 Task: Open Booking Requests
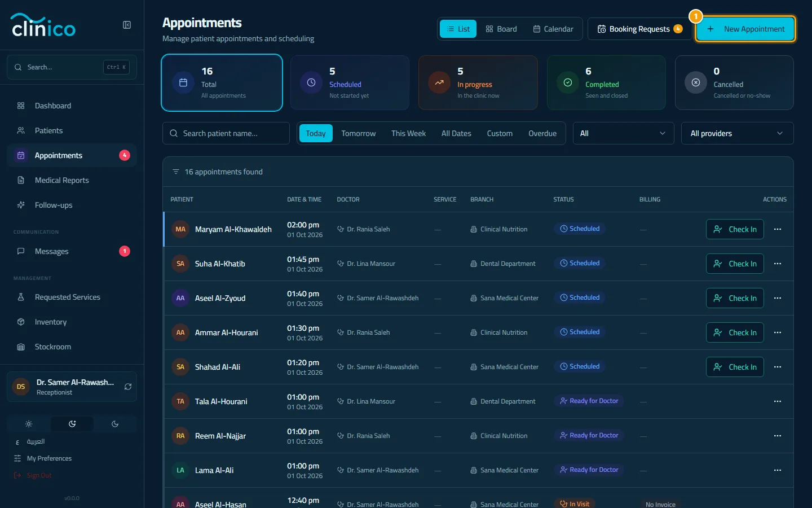[x=639, y=29]
